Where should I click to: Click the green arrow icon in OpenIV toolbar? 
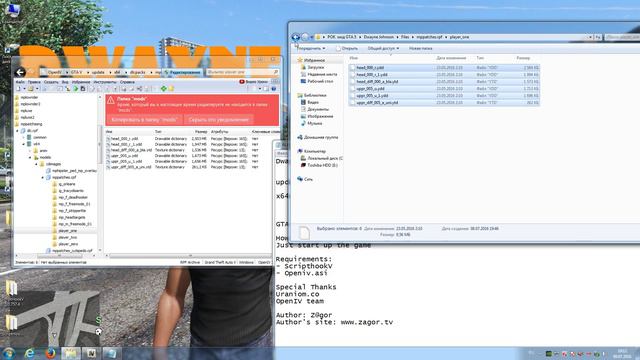click(76, 89)
